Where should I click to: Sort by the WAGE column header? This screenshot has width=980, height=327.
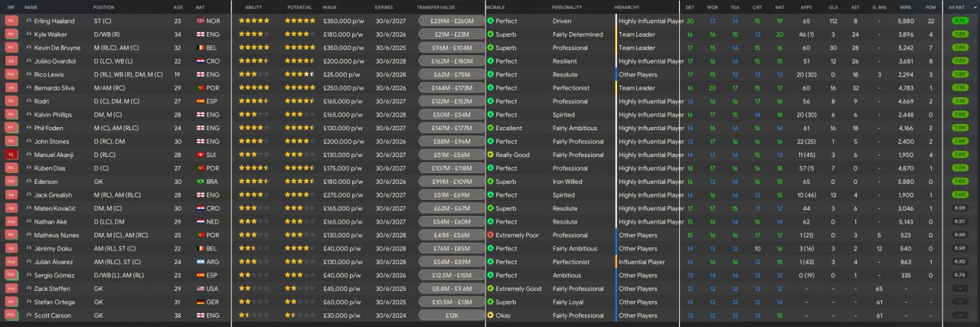tap(330, 7)
